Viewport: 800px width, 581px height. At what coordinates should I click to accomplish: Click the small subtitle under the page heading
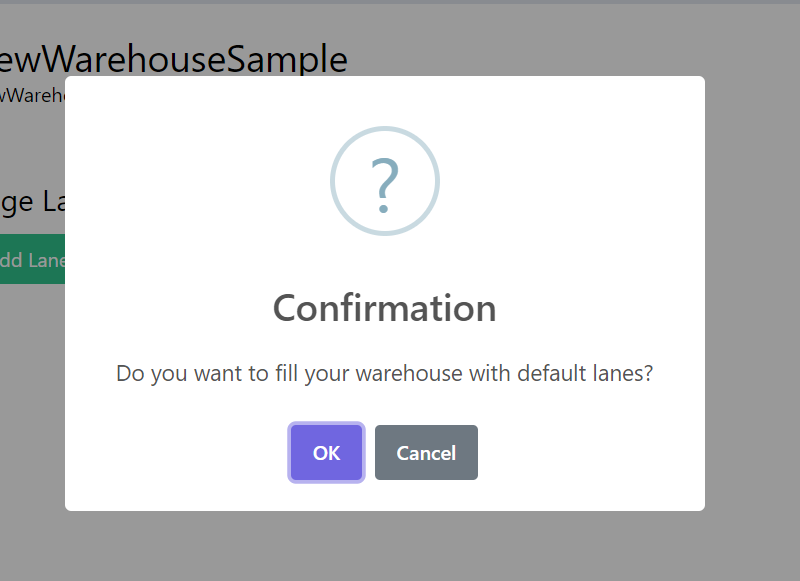pos(30,96)
